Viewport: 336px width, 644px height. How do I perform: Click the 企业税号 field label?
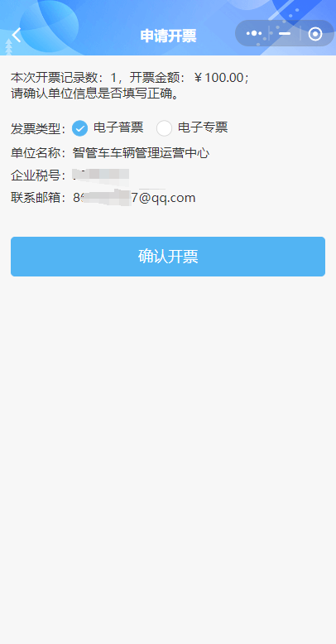(x=36, y=175)
